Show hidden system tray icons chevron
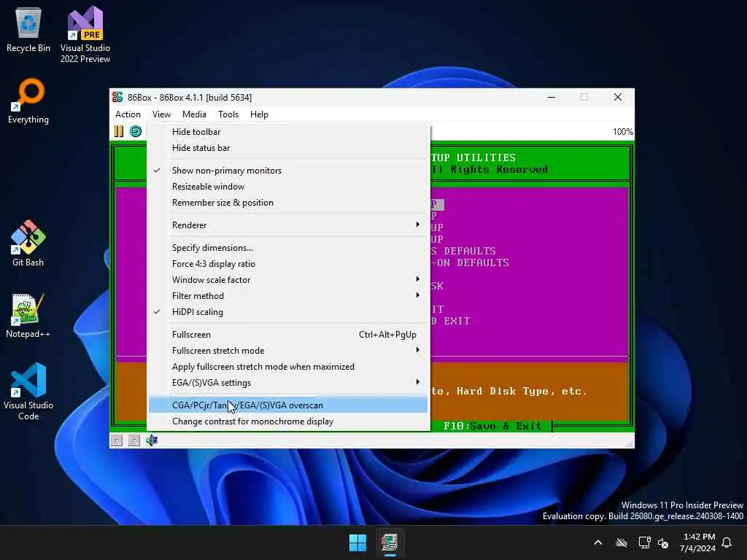747x560 pixels. pyautogui.click(x=598, y=542)
